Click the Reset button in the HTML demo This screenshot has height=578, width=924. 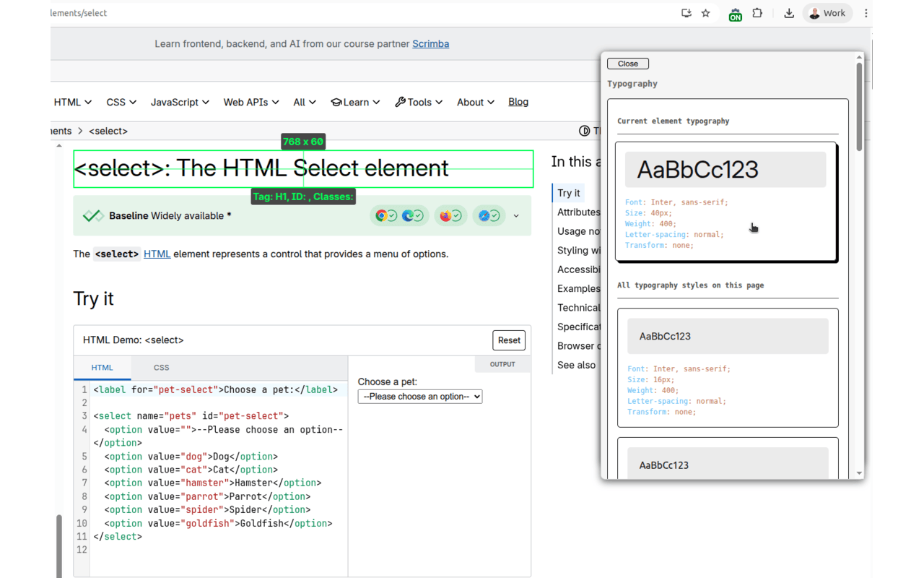coord(509,340)
